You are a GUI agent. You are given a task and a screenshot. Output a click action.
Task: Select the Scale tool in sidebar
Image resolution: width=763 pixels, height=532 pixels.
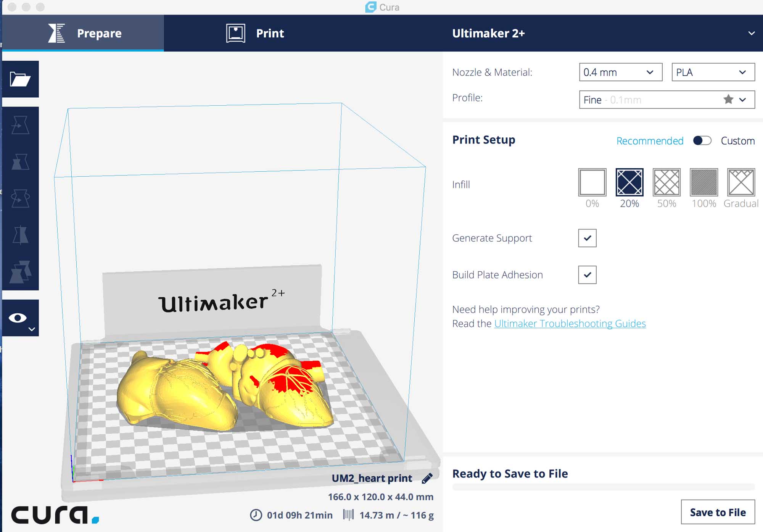pos(20,162)
